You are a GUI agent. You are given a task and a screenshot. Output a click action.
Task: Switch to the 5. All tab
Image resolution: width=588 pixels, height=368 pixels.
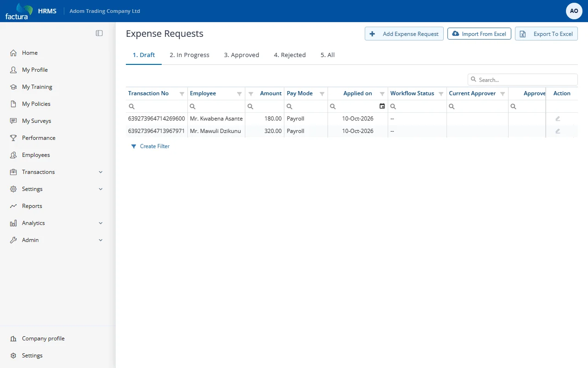point(328,55)
